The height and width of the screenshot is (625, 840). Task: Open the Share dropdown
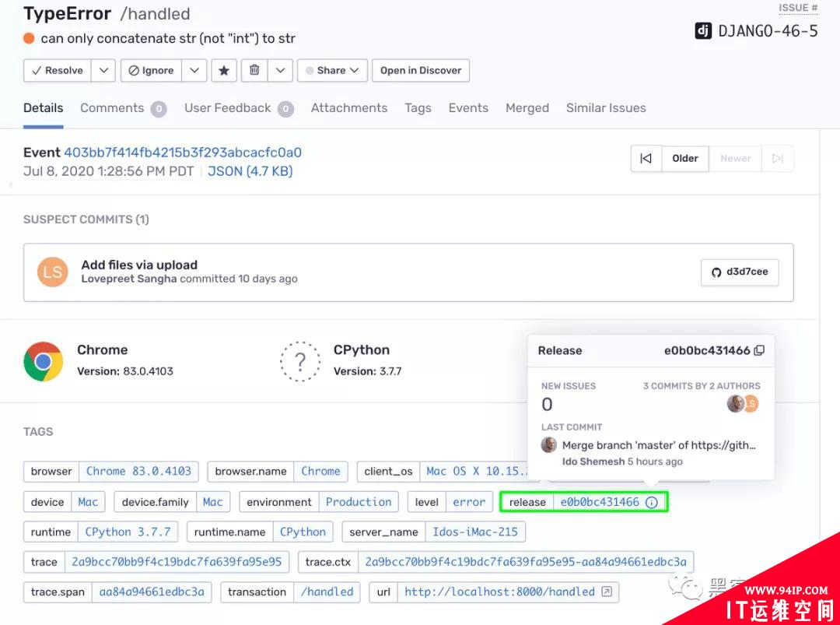(x=332, y=70)
